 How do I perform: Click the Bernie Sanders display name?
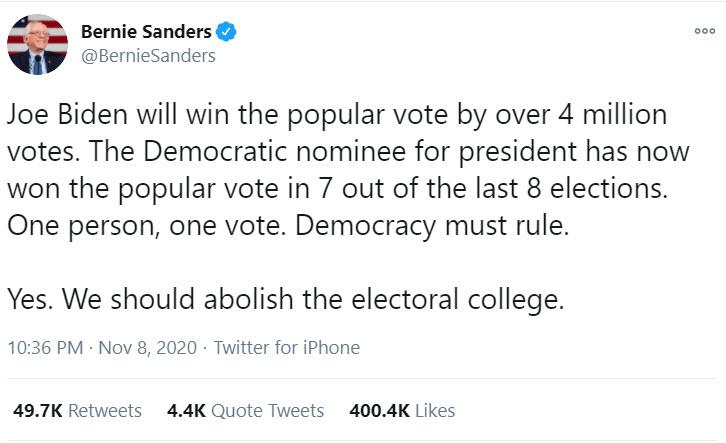[x=146, y=32]
